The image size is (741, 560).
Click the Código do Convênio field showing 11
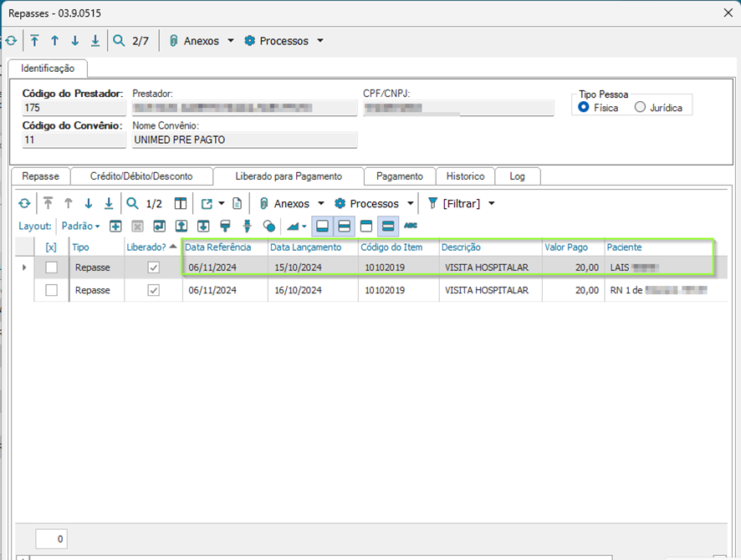click(x=74, y=140)
